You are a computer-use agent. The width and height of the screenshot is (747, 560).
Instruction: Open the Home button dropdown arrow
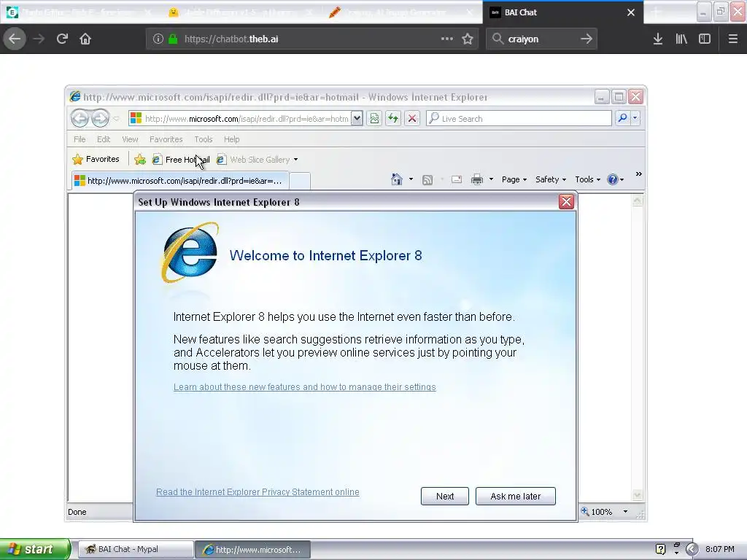point(411,179)
